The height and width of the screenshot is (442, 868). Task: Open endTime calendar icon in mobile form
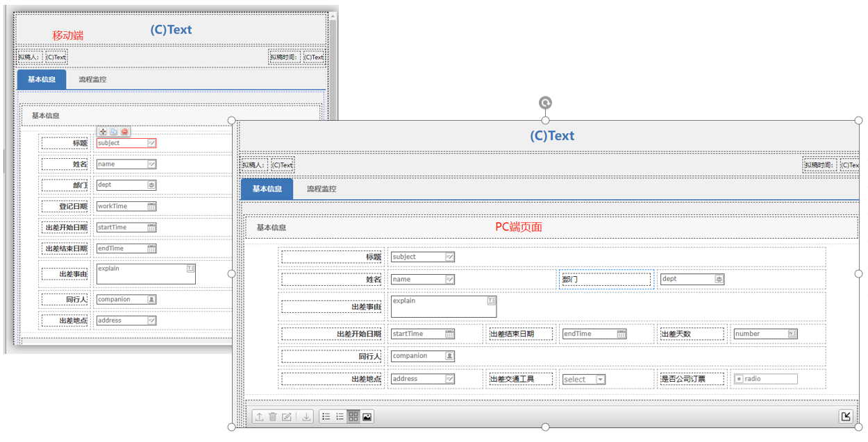(x=151, y=248)
